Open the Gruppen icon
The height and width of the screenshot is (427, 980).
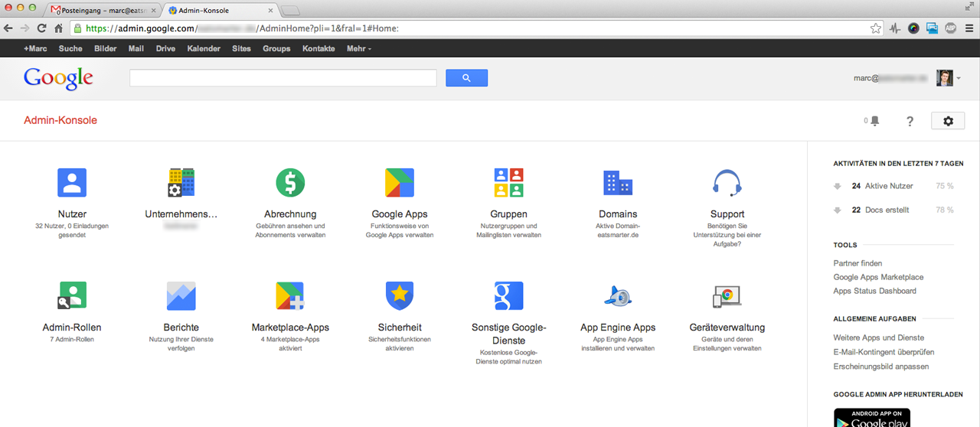pos(508,183)
